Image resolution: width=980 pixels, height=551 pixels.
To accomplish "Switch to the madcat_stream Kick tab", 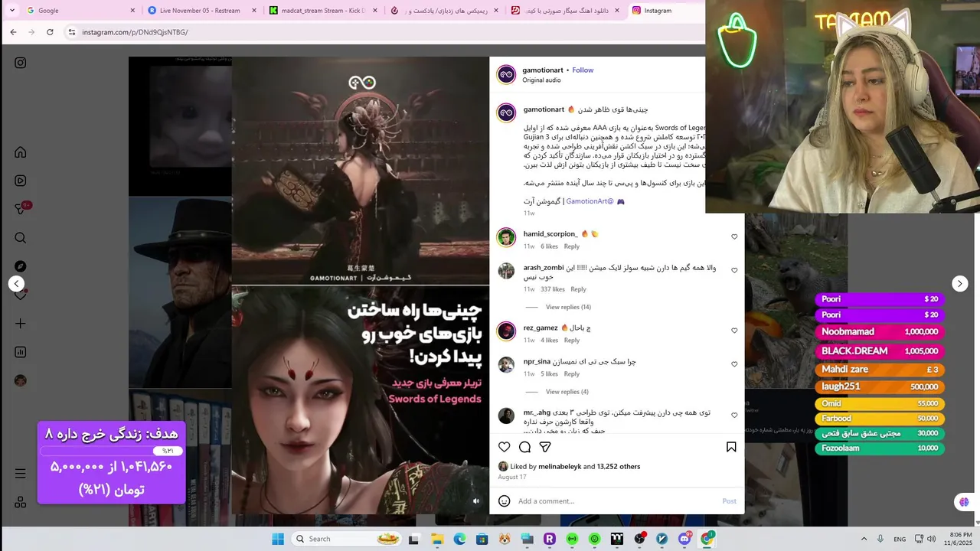I will click(x=324, y=11).
